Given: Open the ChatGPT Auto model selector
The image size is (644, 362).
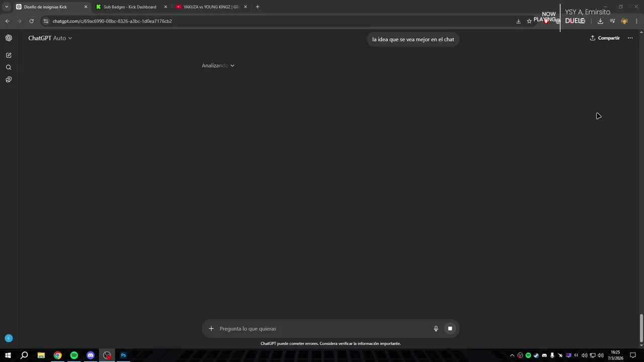Looking at the screenshot, I should 50,38.
